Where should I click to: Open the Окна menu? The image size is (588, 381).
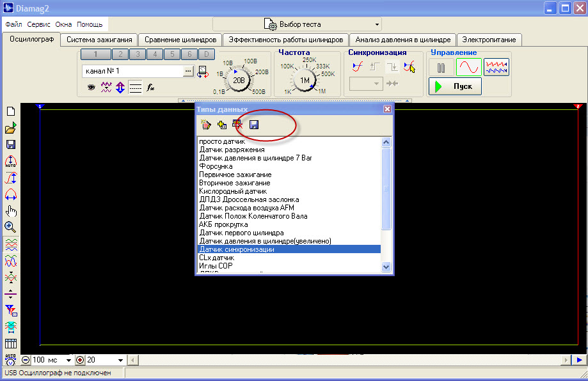(x=63, y=24)
